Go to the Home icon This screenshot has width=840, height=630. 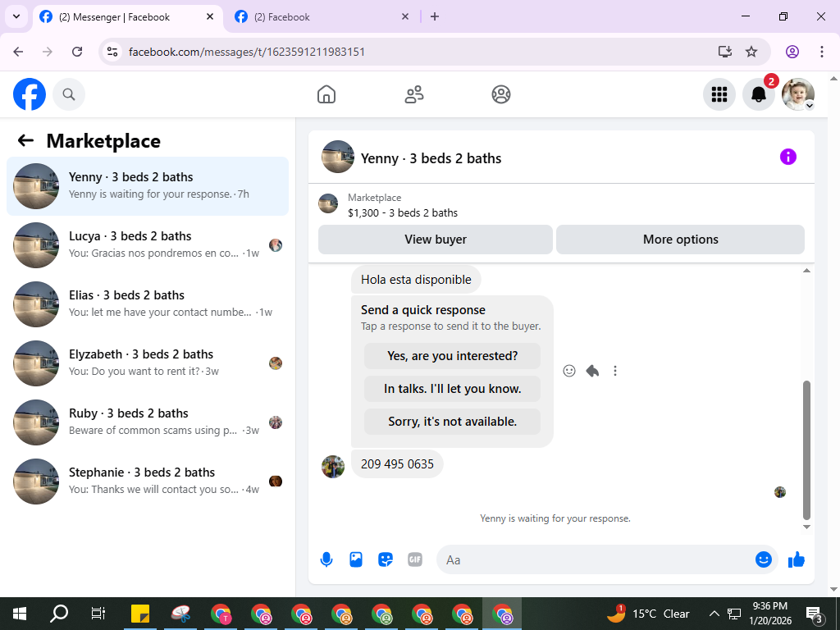tap(326, 94)
